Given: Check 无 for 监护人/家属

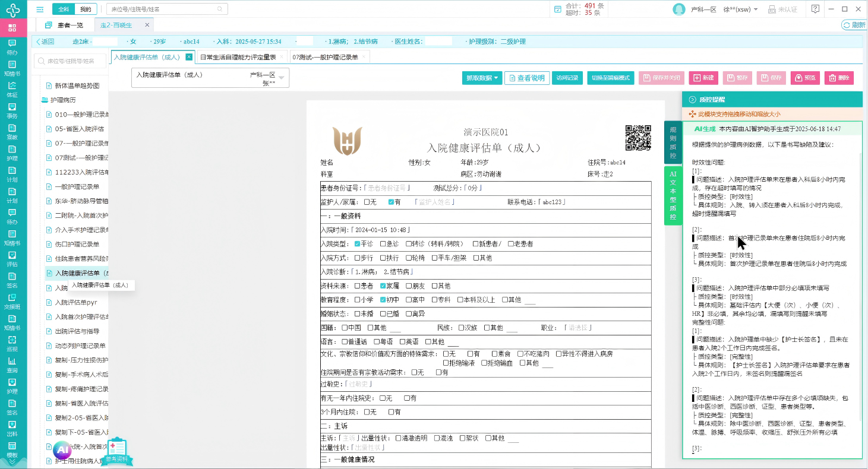Looking at the screenshot, I should [x=367, y=202].
